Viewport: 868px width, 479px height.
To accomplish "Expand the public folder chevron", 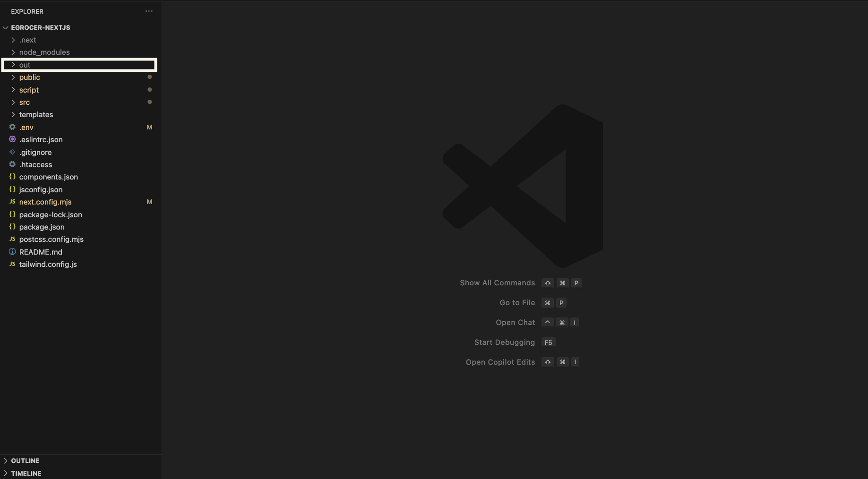I will pos(13,77).
